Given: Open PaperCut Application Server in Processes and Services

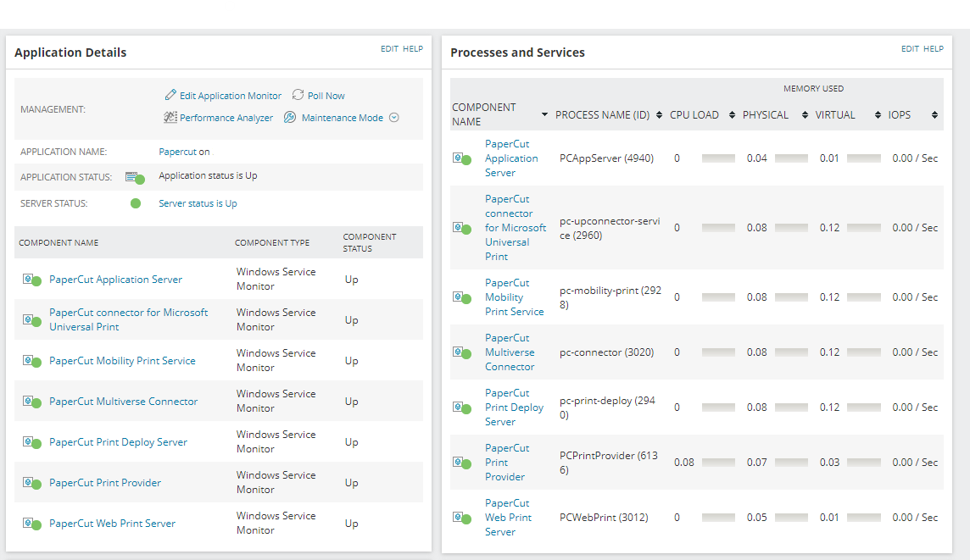Looking at the screenshot, I should tap(511, 158).
